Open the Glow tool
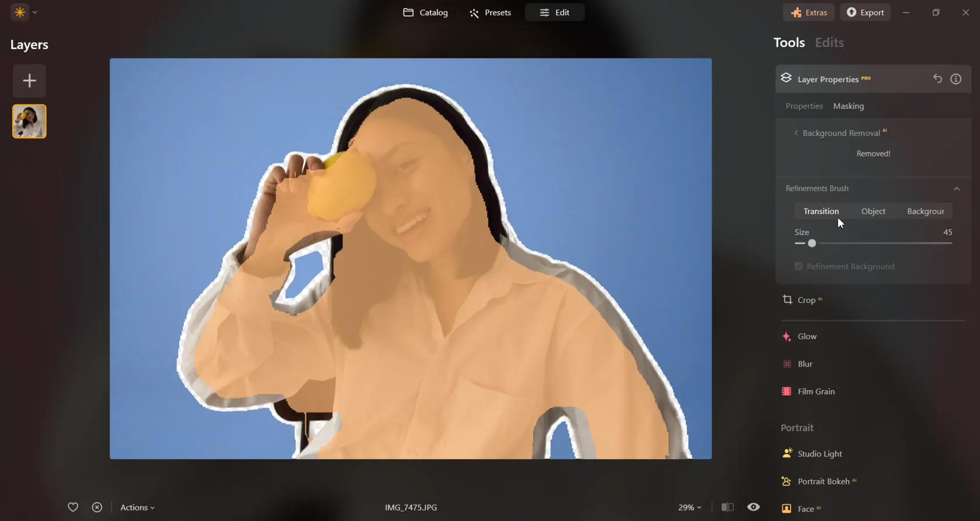 click(807, 337)
